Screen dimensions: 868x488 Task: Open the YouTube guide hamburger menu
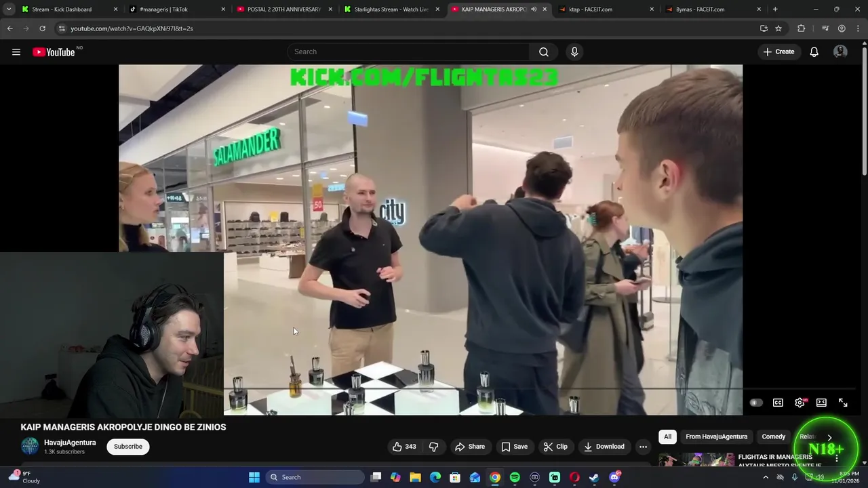16,52
